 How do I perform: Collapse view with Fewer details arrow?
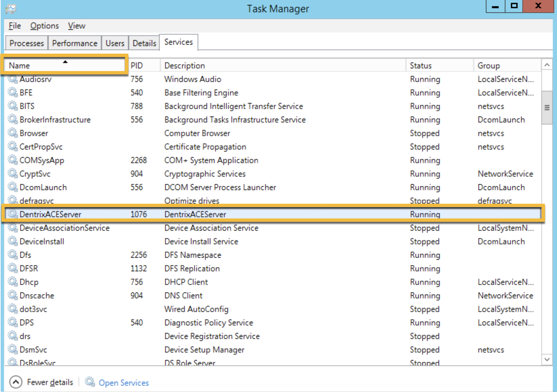(16, 382)
